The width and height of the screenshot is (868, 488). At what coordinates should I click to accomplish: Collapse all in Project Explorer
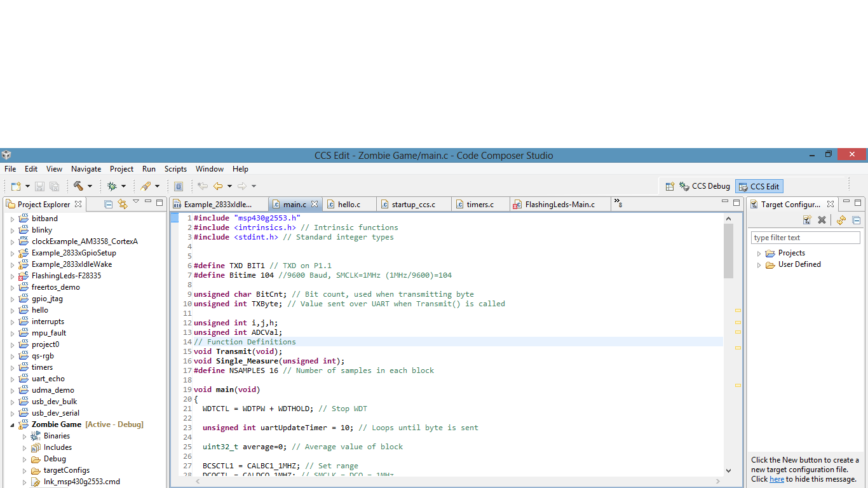(x=108, y=204)
